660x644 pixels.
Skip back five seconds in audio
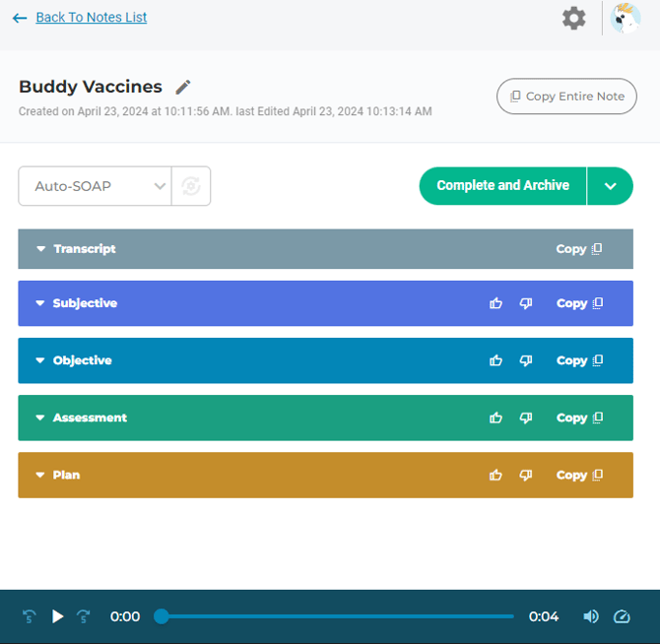click(x=30, y=616)
